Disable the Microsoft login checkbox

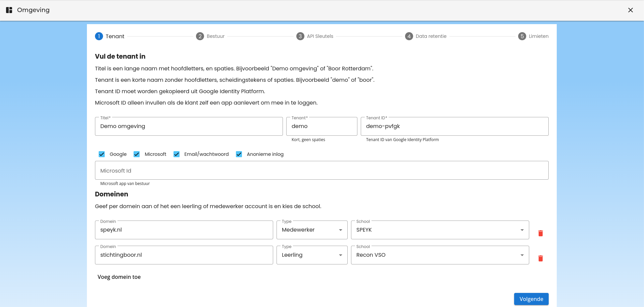point(137,154)
